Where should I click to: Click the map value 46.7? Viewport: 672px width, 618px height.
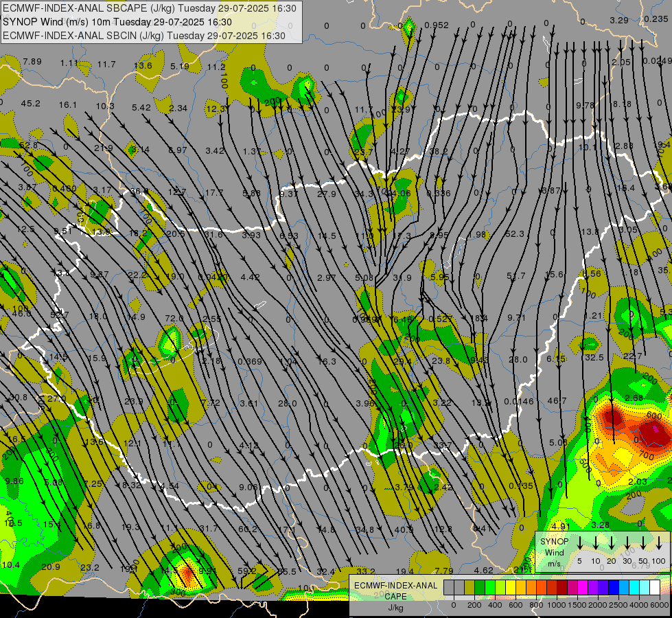[x=557, y=400]
